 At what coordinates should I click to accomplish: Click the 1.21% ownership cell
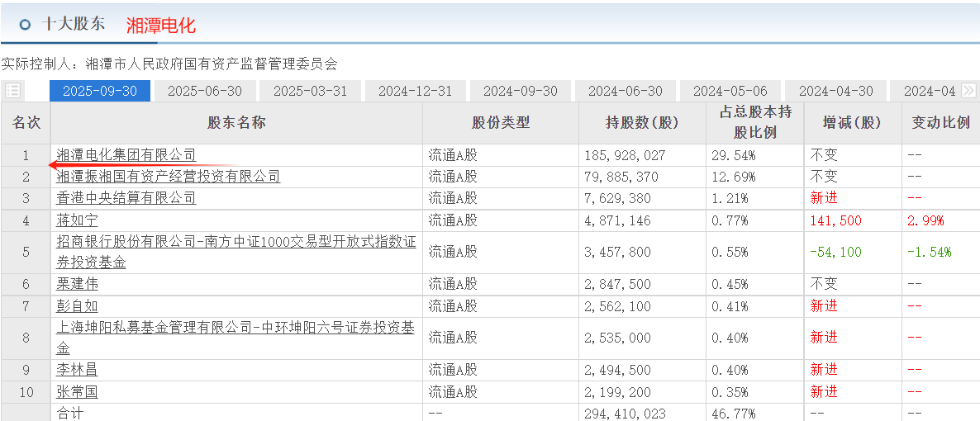730,199
